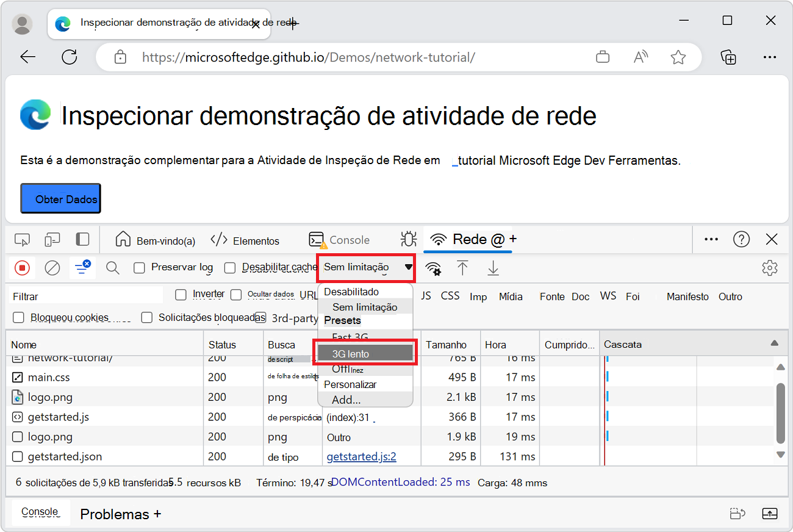Sort by the Cascata column arrow

click(x=774, y=343)
